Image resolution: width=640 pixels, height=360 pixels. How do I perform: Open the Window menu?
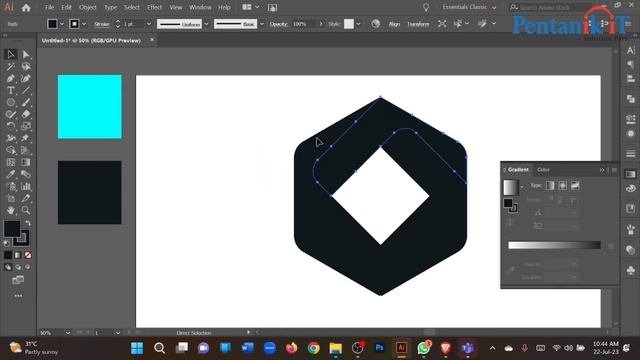point(200,7)
